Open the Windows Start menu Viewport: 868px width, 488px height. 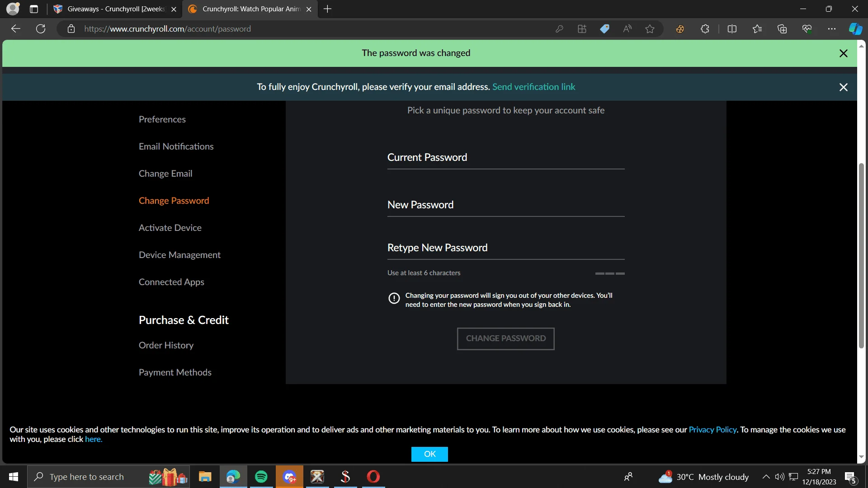point(14,477)
